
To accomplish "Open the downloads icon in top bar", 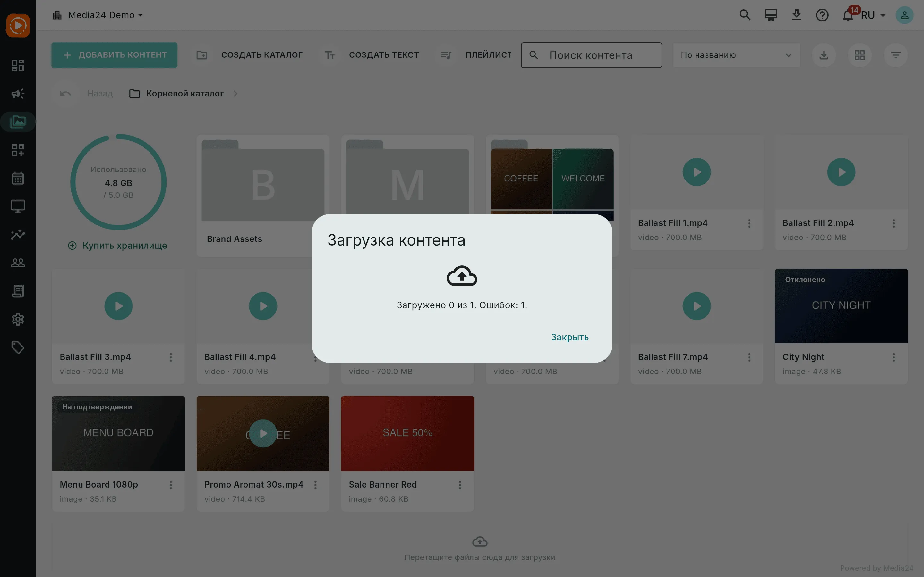I will click(x=796, y=15).
